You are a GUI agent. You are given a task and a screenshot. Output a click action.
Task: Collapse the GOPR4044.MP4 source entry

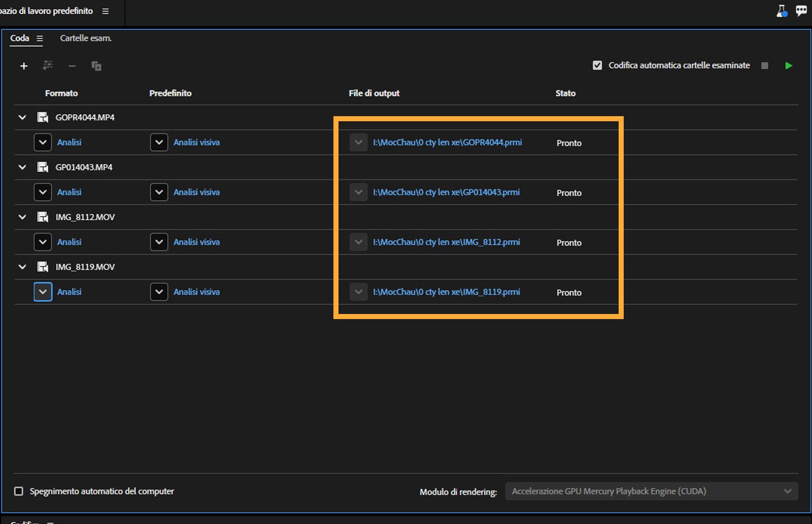[22, 117]
